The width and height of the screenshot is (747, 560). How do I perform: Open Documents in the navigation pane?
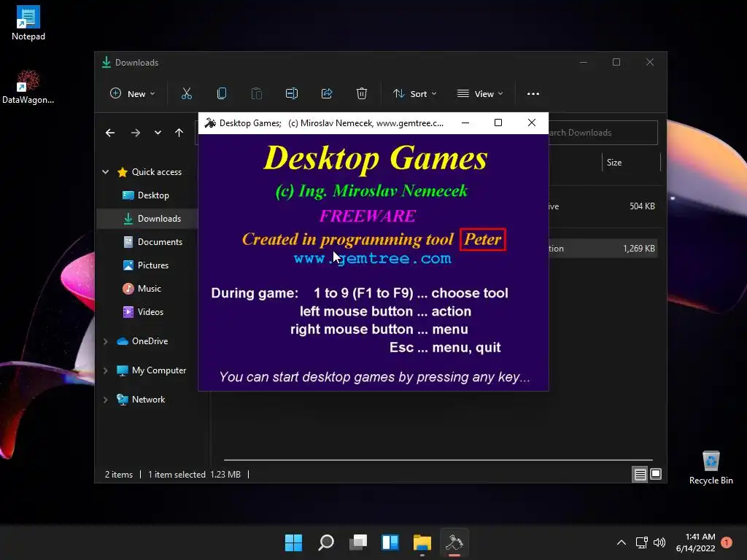[160, 242]
